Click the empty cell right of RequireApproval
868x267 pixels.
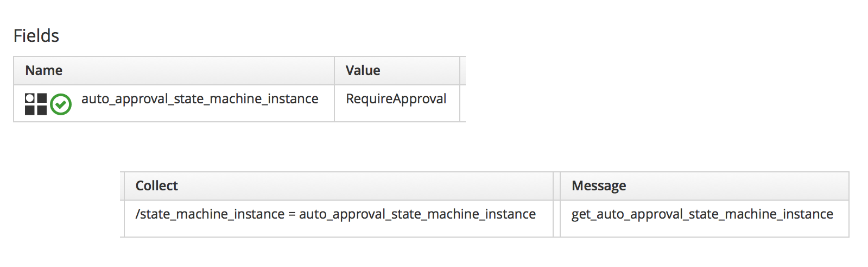463,103
